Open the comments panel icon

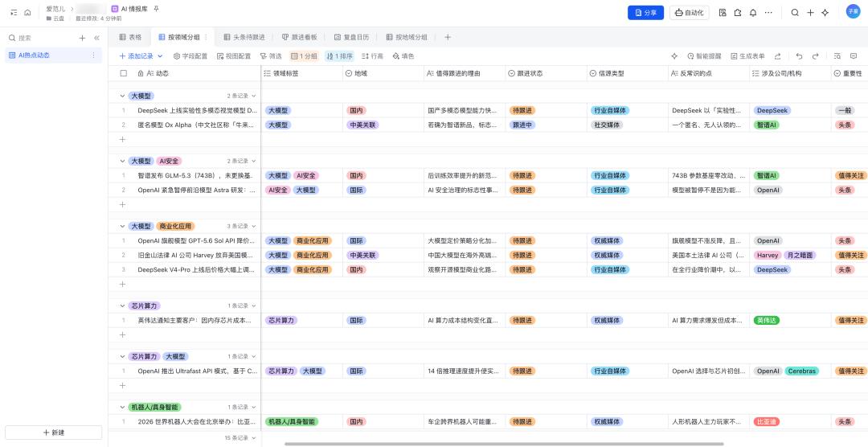854,56
